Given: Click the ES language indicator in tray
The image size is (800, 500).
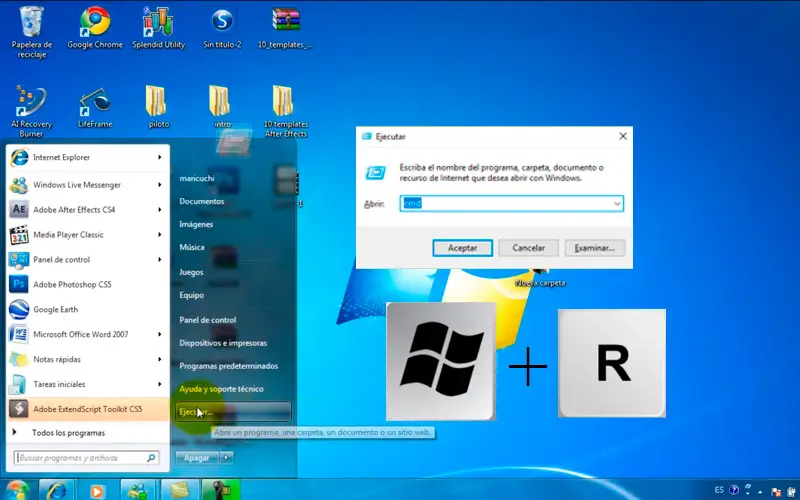Looking at the screenshot, I should (x=719, y=490).
